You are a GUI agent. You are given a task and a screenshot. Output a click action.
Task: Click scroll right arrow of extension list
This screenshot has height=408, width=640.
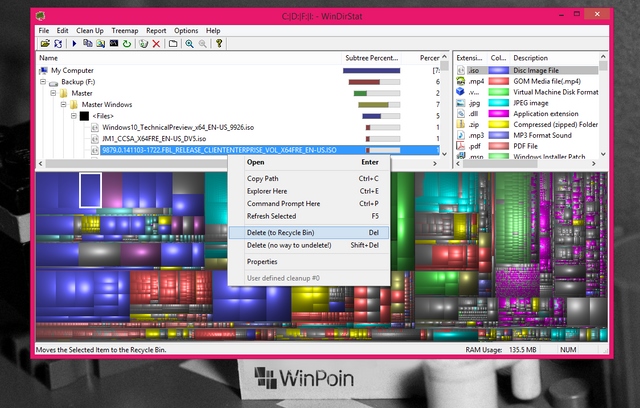(x=594, y=164)
